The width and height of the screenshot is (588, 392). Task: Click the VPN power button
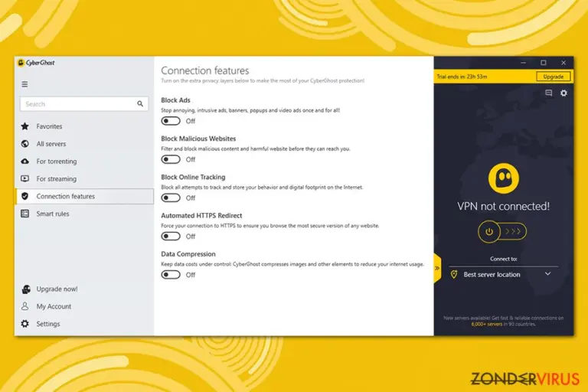pyautogui.click(x=489, y=231)
